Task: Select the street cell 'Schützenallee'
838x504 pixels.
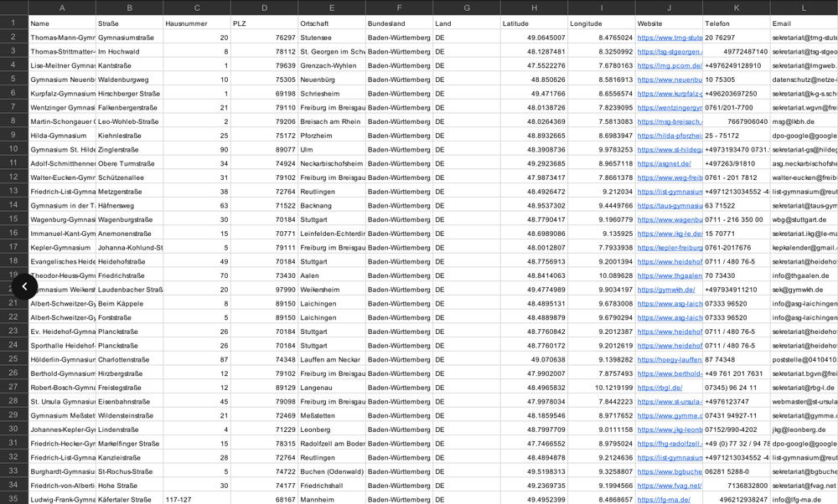Action: [129, 177]
